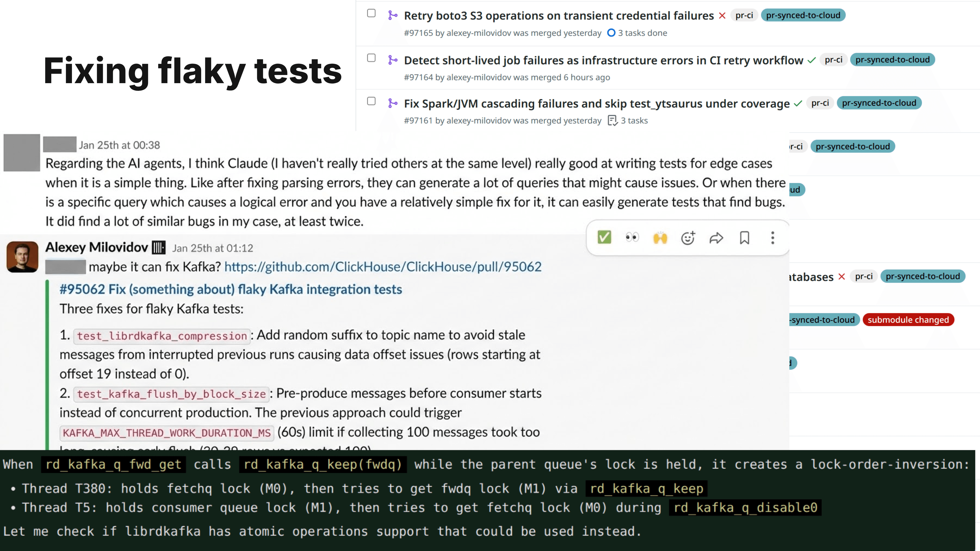Click the eyes emoji reaction icon

click(x=632, y=237)
